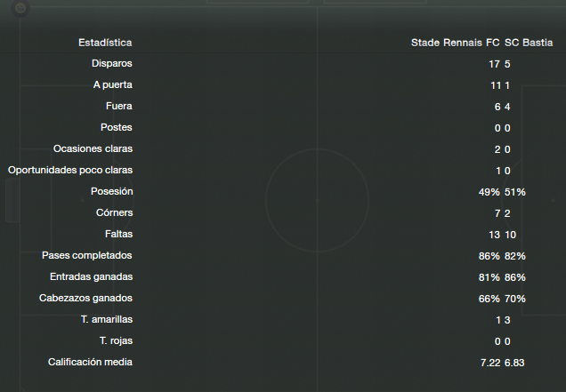Viewport: 566px width, 392px height.
Task: Select the SC Bastia column header
Action: tap(529, 43)
